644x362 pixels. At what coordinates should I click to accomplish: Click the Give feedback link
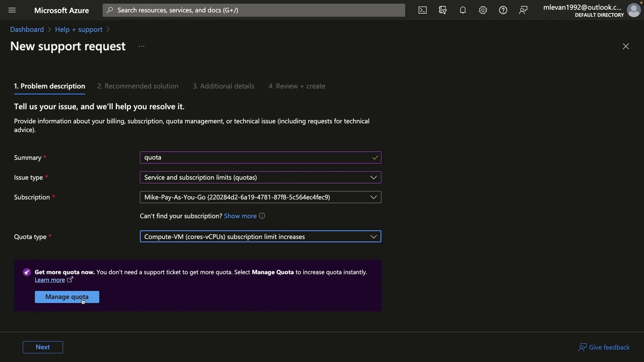[609, 347]
